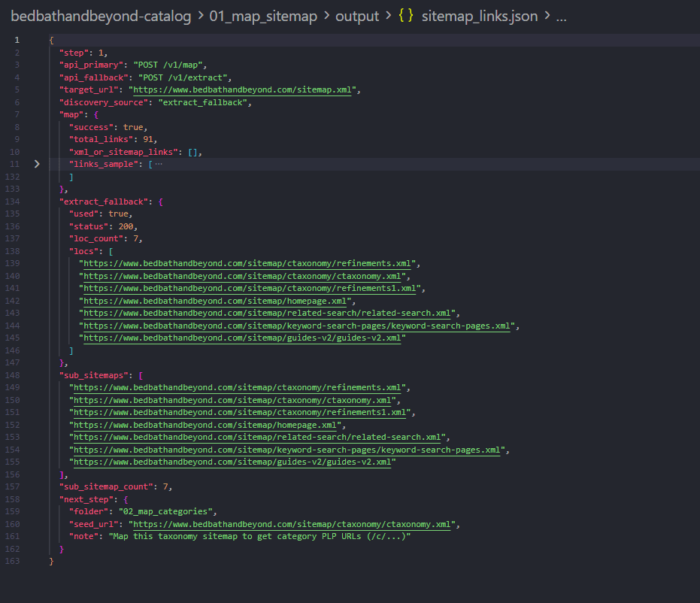Select the output breadcrumb segment

pos(357,16)
